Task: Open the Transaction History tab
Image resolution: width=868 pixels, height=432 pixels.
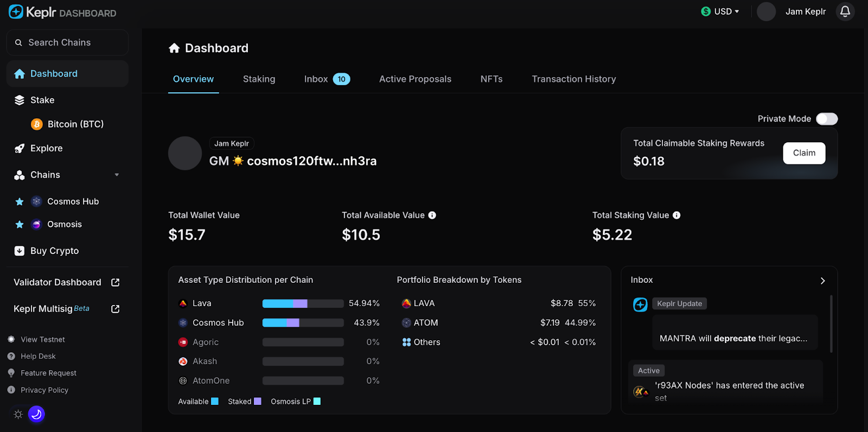Action: 573,79
